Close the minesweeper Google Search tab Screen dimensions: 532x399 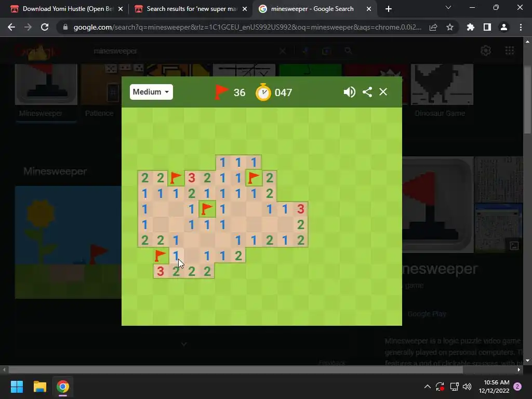(369, 9)
